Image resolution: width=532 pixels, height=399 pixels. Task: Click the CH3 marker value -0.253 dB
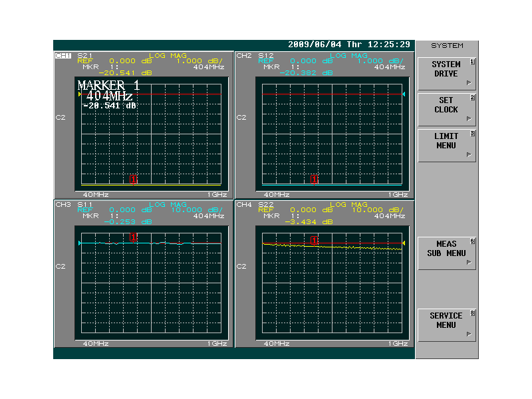pyautogui.click(x=128, y=222)
